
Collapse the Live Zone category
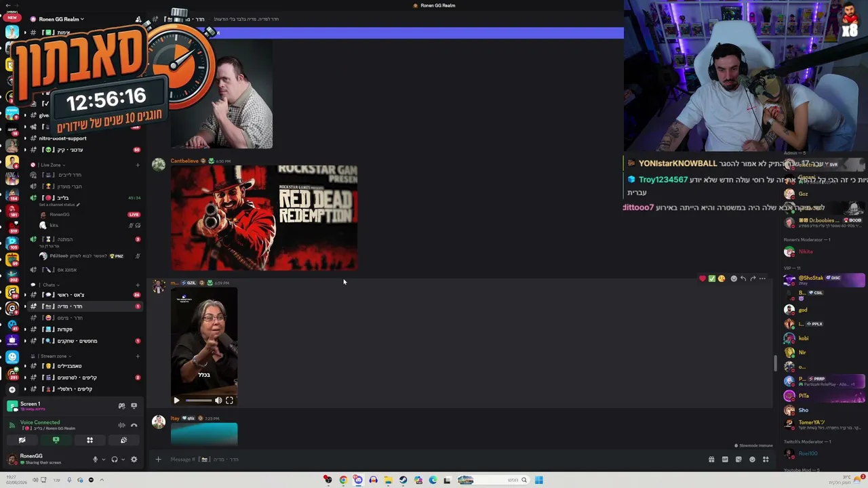pyautogui.click(x=52, y=165)
